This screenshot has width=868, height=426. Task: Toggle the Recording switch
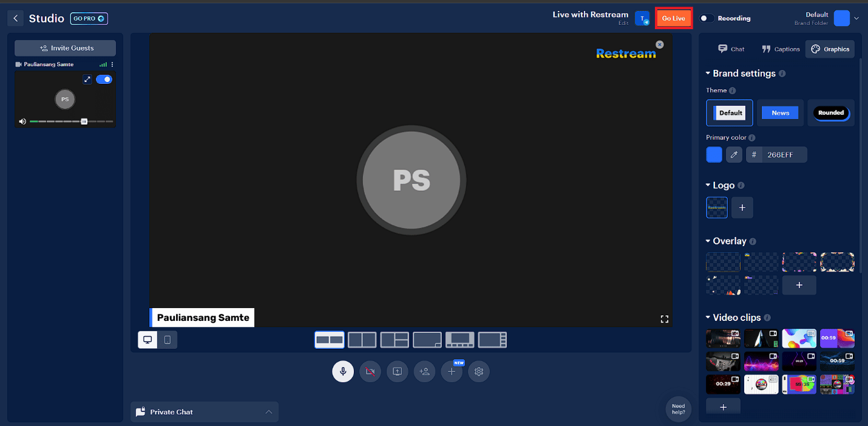pyautogui.click(x=707, y=18)
